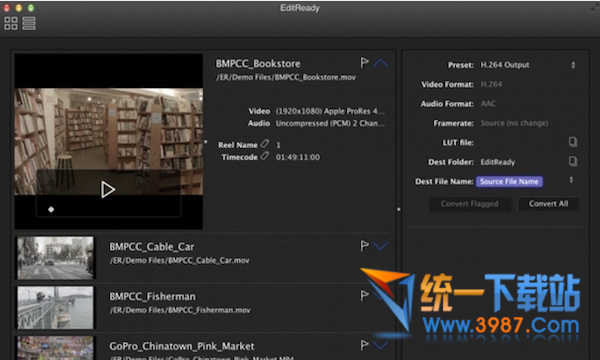Image resolution: width=600 pixels, height=360 pixels.
Task: Expand GoPro_Chinatown_Pink_Market clip details
Action: pos(380,345)
